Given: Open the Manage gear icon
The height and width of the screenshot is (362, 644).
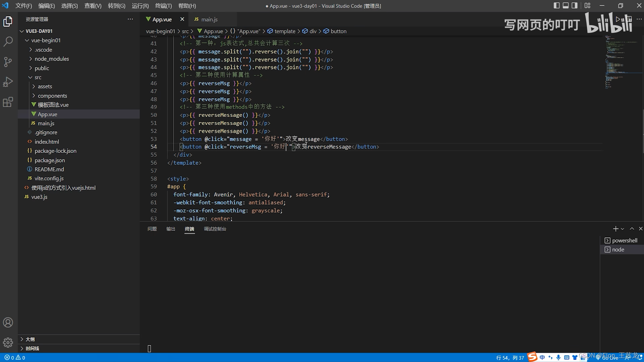Looking at the screenshot, I should click(x=8, y=343).
